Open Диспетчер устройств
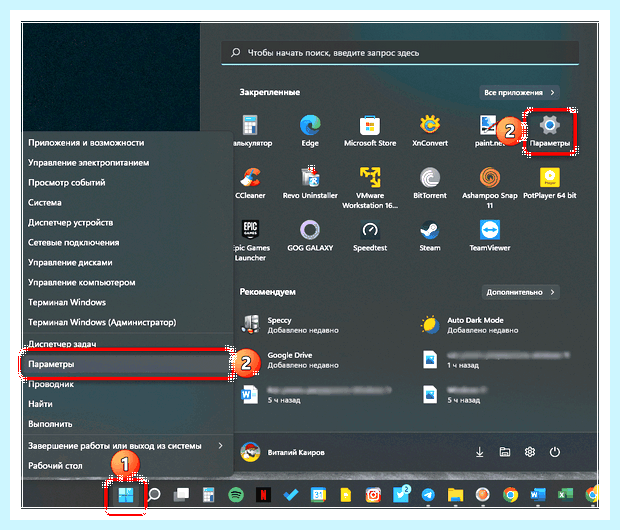This screenshot has height=530, width=620. pos(127,223)
